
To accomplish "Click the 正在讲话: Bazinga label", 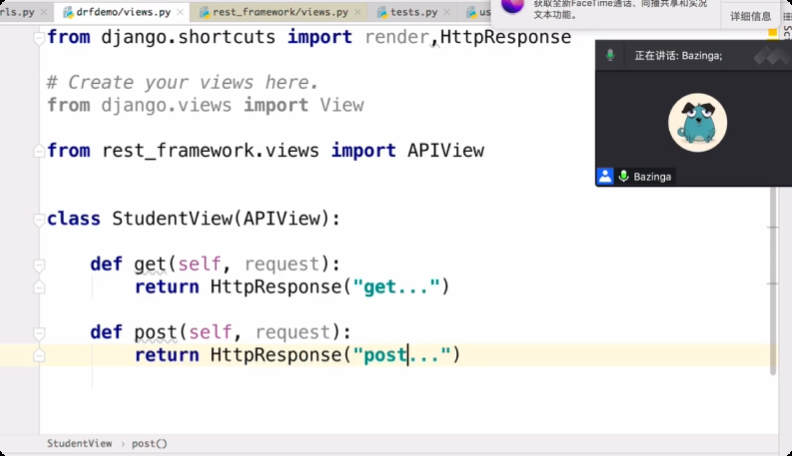I will coord(678,56).
